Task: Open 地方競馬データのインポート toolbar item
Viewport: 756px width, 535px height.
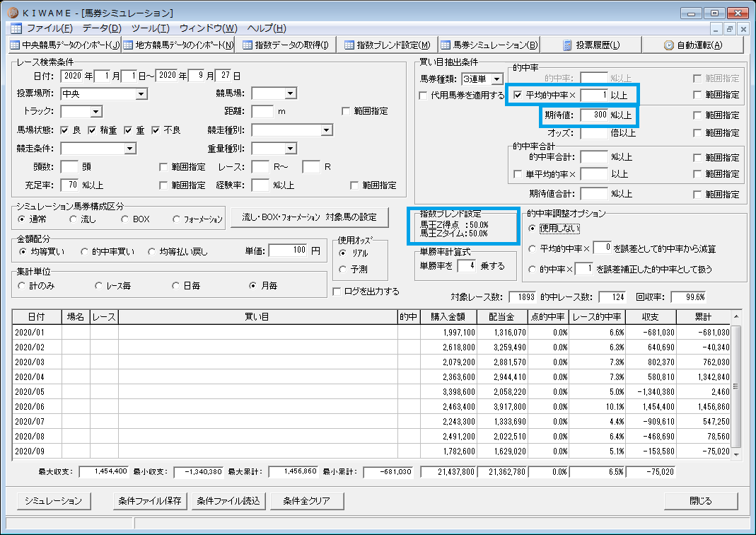Action: click(x=178, y=45)
